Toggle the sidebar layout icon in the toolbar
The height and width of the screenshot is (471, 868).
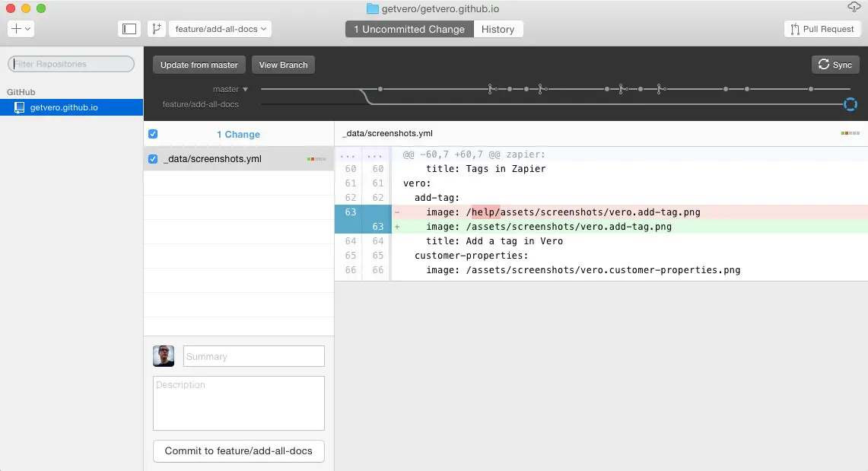click(x=129, y=28)
